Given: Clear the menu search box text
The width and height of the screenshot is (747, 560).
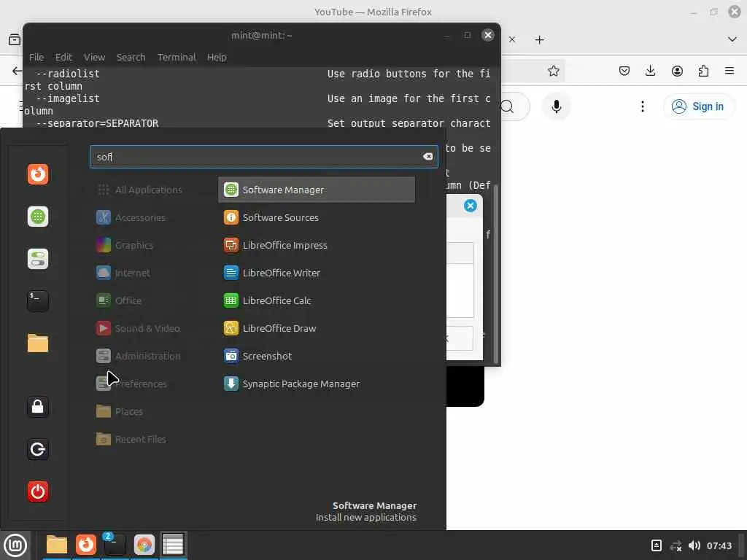Looking at the screenshot, I should click(427, 157).
